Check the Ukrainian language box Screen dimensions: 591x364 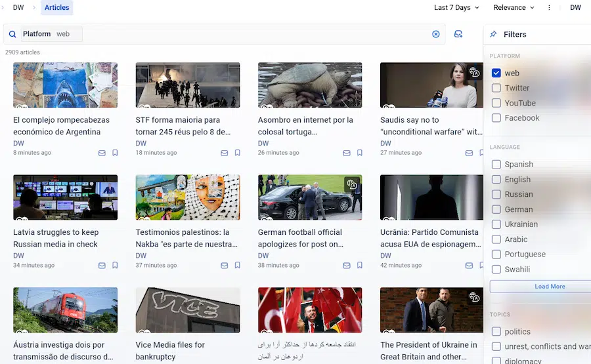(x=496, y=224)
